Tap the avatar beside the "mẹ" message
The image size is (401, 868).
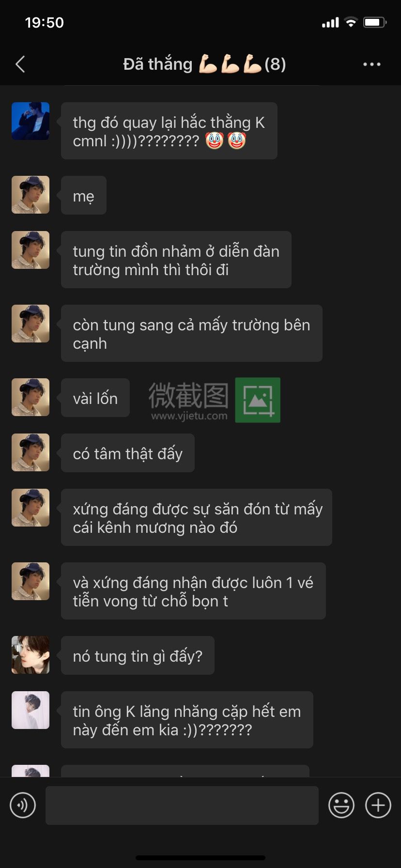[31, 195]
